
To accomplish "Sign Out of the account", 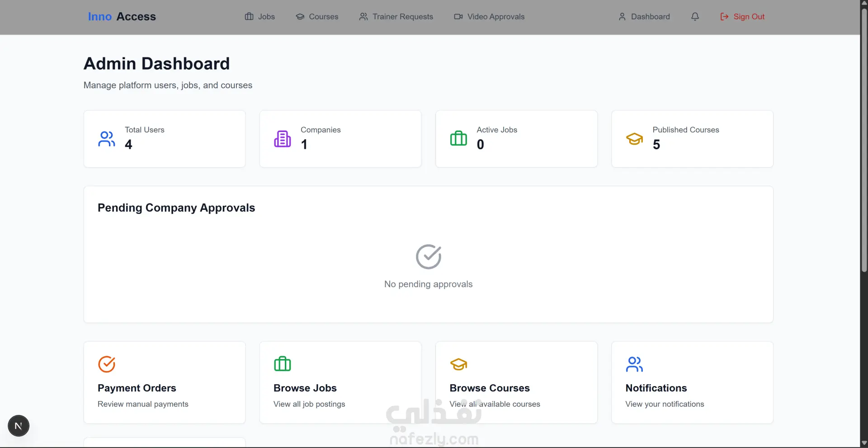I will pyautogui.click(x=742, y=17).
